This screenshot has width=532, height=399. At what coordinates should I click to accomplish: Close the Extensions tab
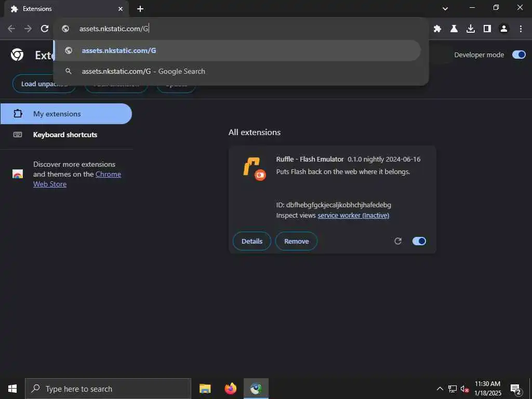121,9
